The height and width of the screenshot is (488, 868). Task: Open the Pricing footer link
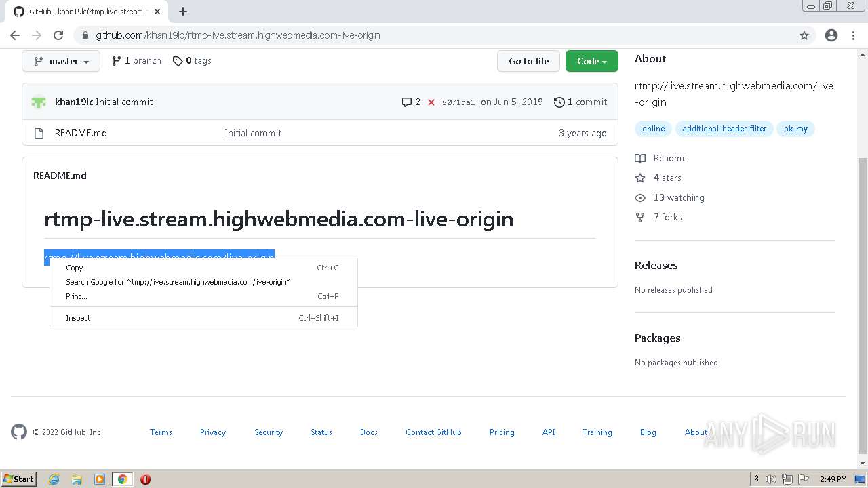click(502, 432)
